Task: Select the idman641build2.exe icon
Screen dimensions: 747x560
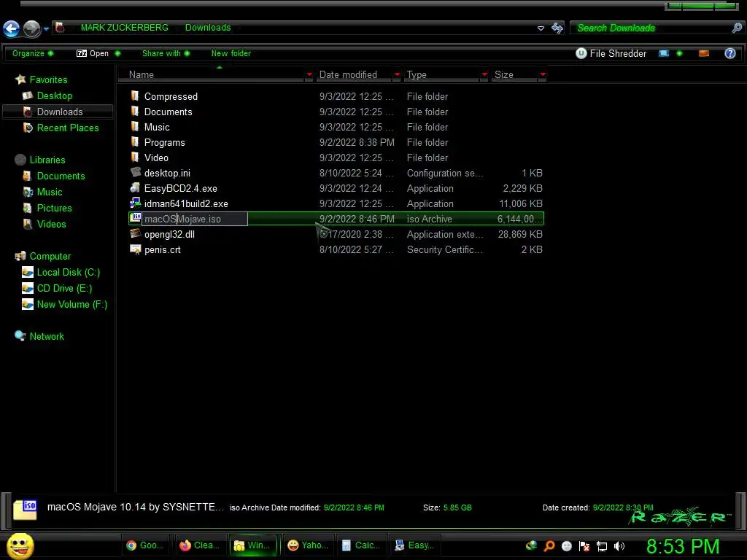Action: [x=135, y=203]
